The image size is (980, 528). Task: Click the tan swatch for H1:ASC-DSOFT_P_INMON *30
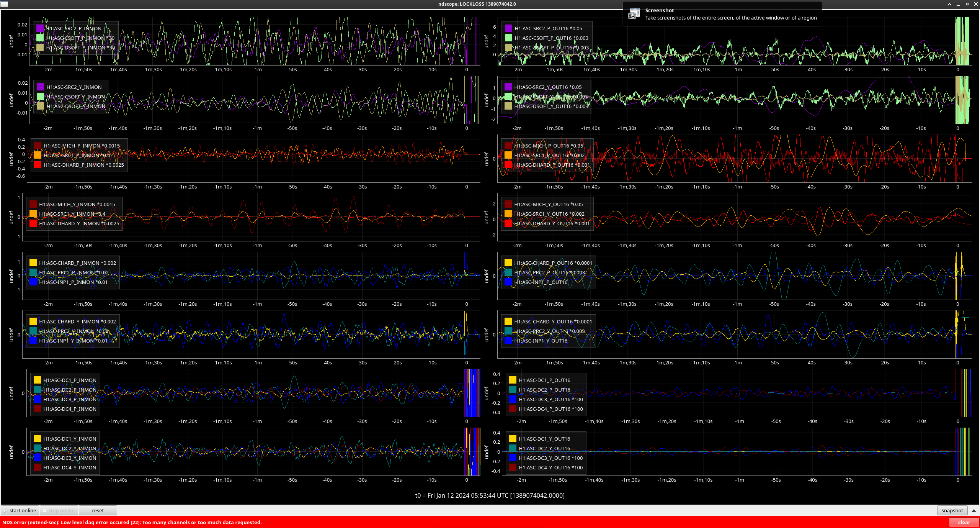(x=40, y=48)
